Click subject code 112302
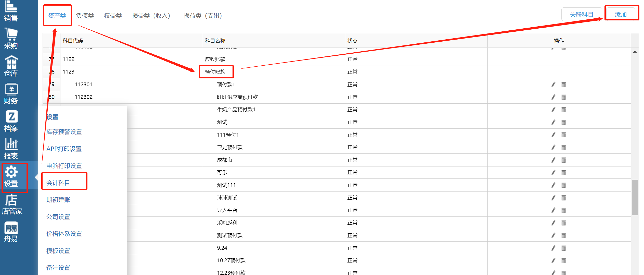Viewport: 644px width, 275px height. [x=83, y=97]
